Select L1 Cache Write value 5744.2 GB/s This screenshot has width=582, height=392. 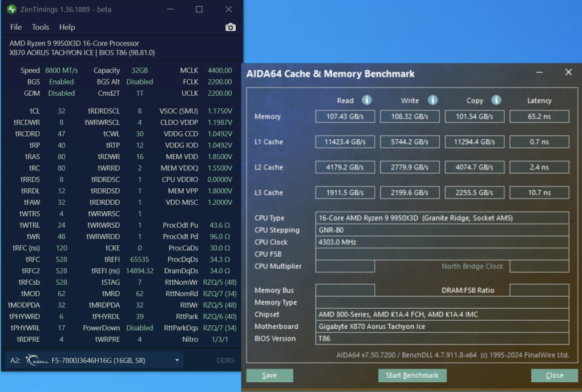410,142
